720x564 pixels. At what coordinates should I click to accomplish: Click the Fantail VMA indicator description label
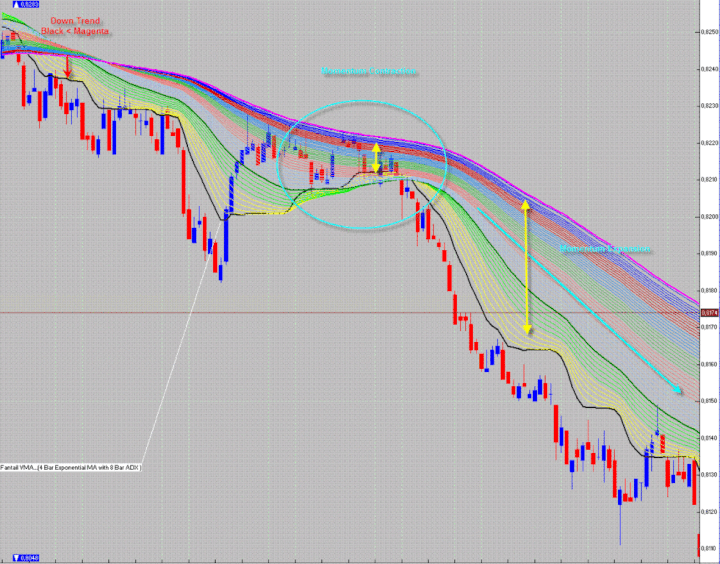71,467
